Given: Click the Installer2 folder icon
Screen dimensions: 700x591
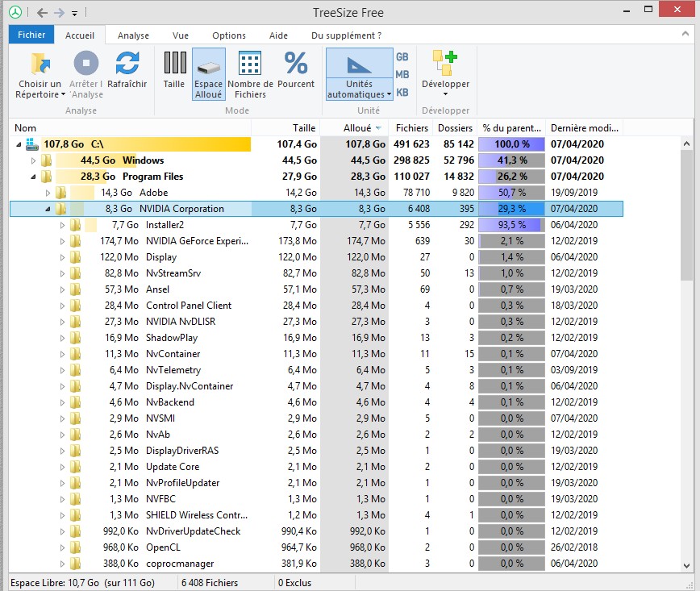Looking at the screenshot, I should [76, 224].
